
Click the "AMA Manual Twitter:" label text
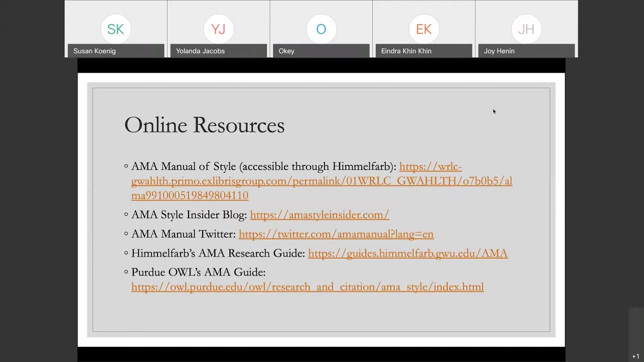point(183,234)
